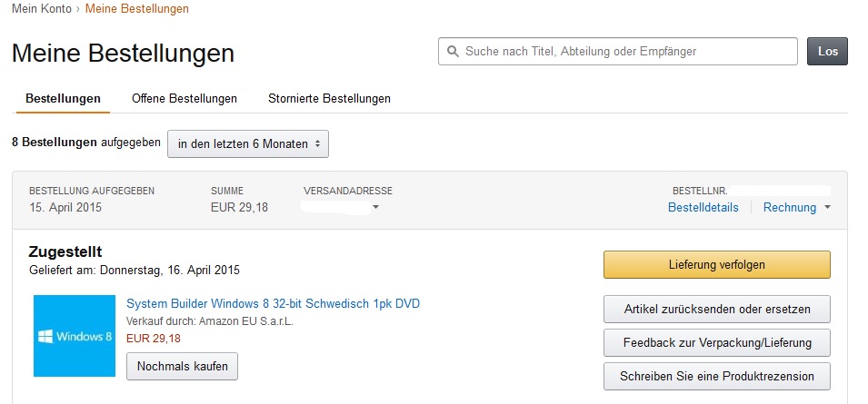Screen dimensions: 868x404
Task: Click the search magnifier icon
Action: tap(452, 52)
